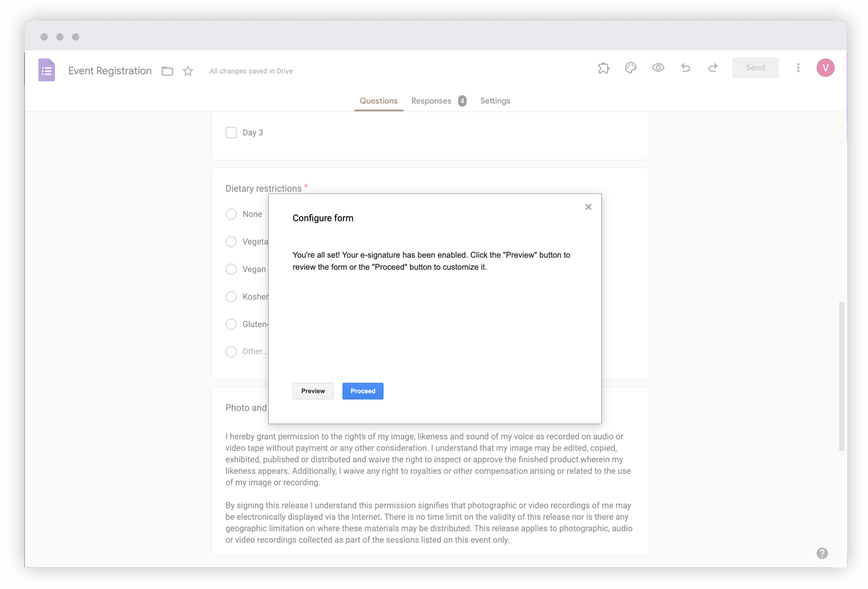868x589 pixels.
Task: Open the more options kebab menu icon
Action: coord(798,67)
